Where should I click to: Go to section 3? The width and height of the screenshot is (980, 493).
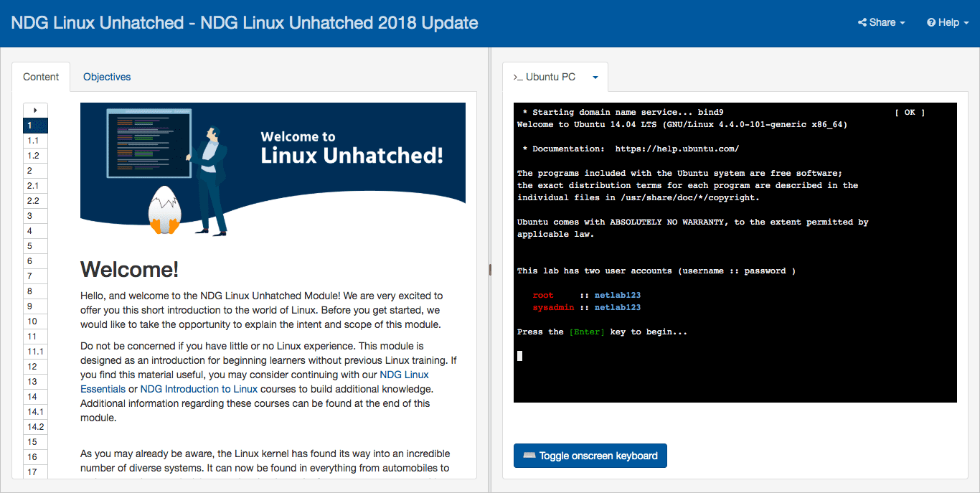[35, 216]
